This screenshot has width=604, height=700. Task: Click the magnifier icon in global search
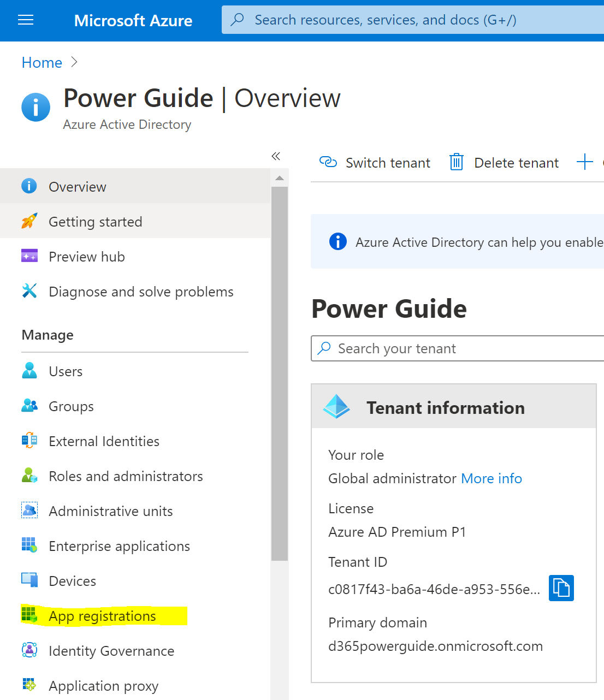click(x=238, y=20)
